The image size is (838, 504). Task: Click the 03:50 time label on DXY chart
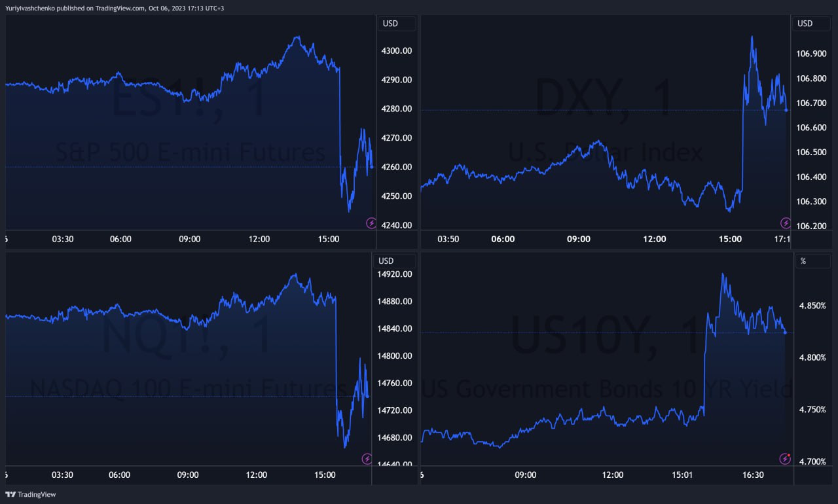(x=448, y=239)
